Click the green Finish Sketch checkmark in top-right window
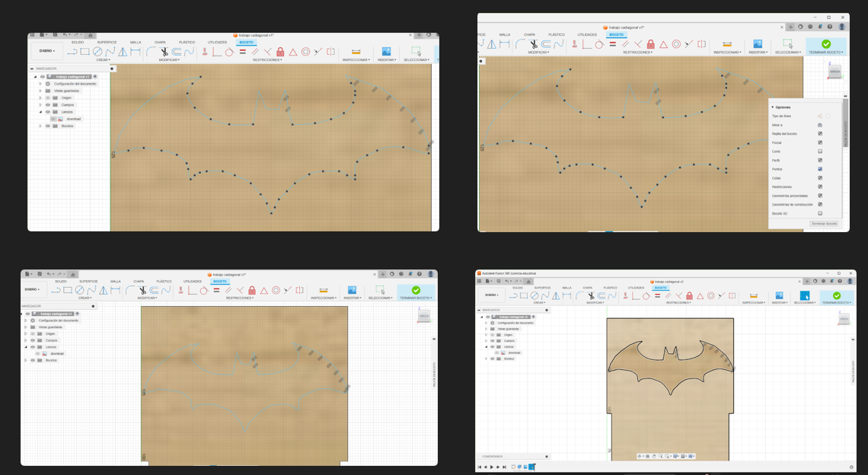Screen dimensions: 868x475 pos(826,43)
